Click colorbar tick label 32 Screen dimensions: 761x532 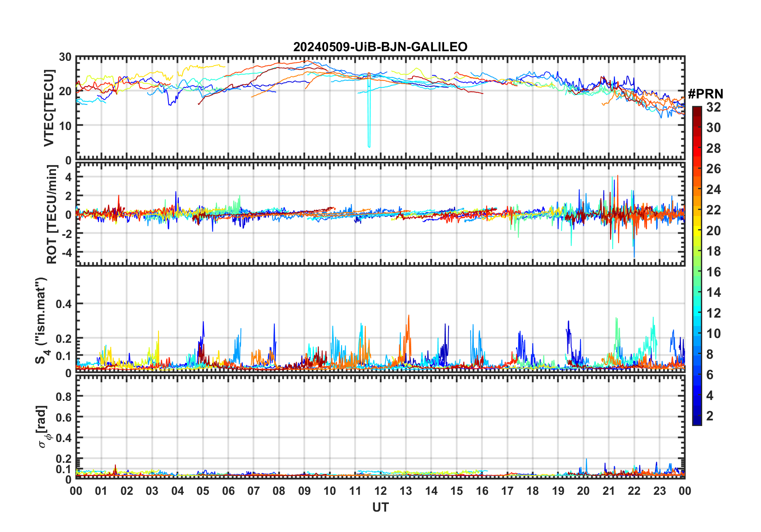click(x=713, y=107)
